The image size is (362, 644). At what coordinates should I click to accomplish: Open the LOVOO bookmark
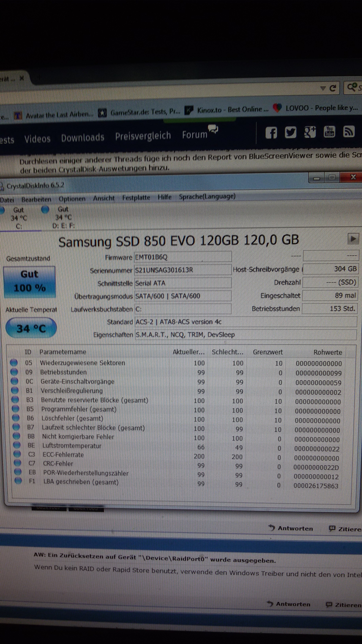point(315,108)
